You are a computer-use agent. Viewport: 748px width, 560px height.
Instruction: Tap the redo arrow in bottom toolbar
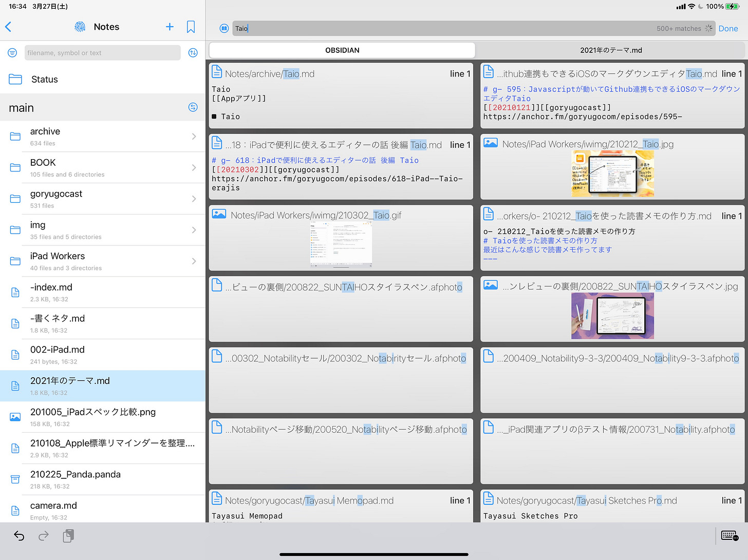[44, 536]
